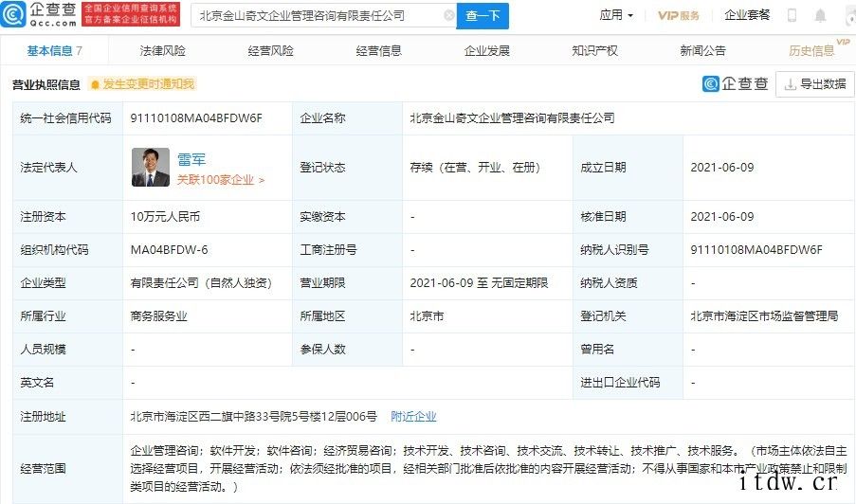856x504 pixels.
Task: Select credit code 91110108MA04BFDW6F in first row
Action: [x=196, y=117]
